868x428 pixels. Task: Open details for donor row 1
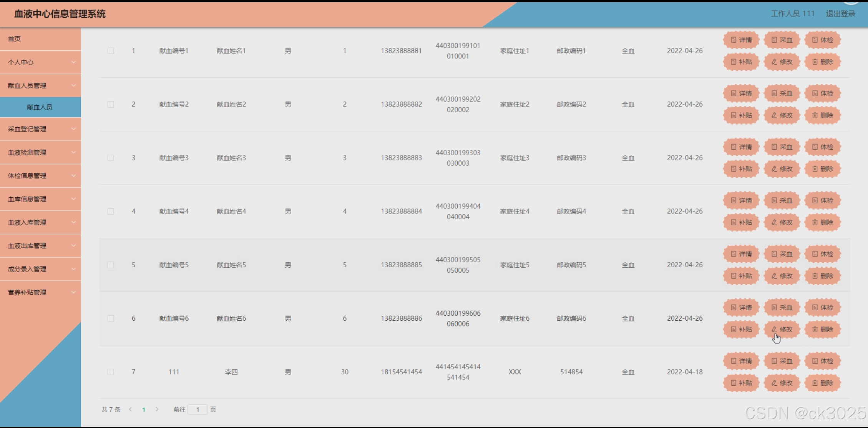tap(741, 40)
